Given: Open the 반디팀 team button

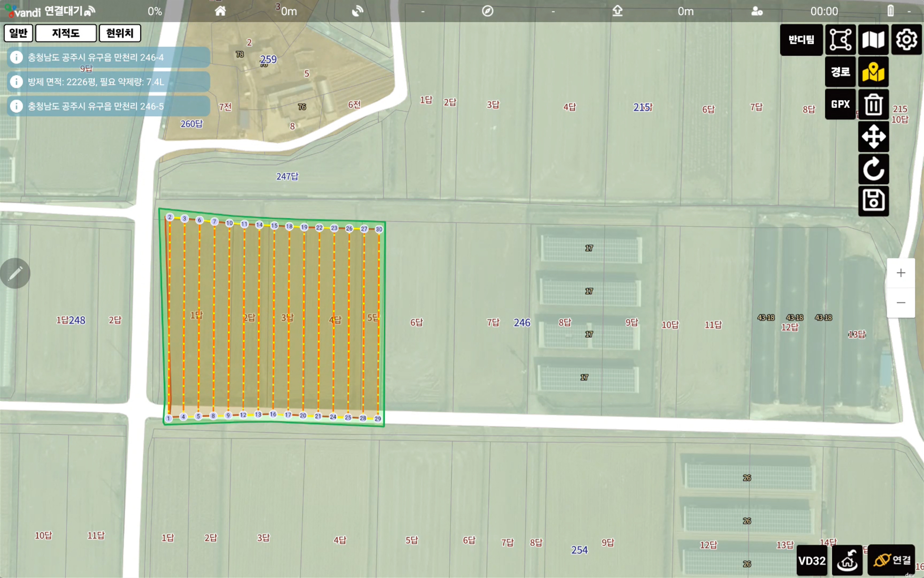Looking at the screenshot, I should click(x=801, y=40).
